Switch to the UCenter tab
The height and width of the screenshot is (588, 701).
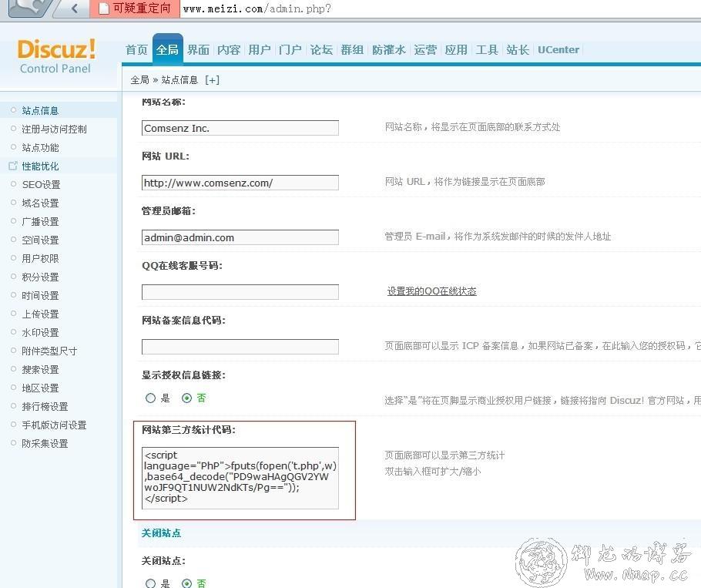[x=558, y=49]
